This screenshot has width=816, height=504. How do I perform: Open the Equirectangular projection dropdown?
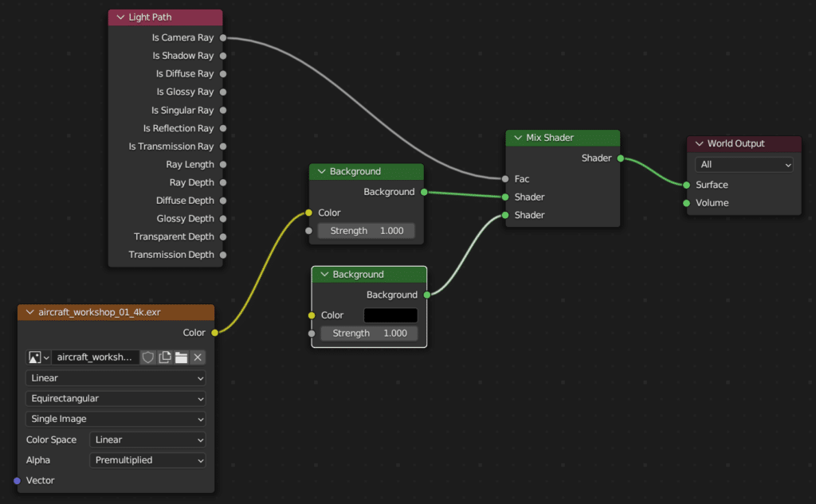pos(116,398)
